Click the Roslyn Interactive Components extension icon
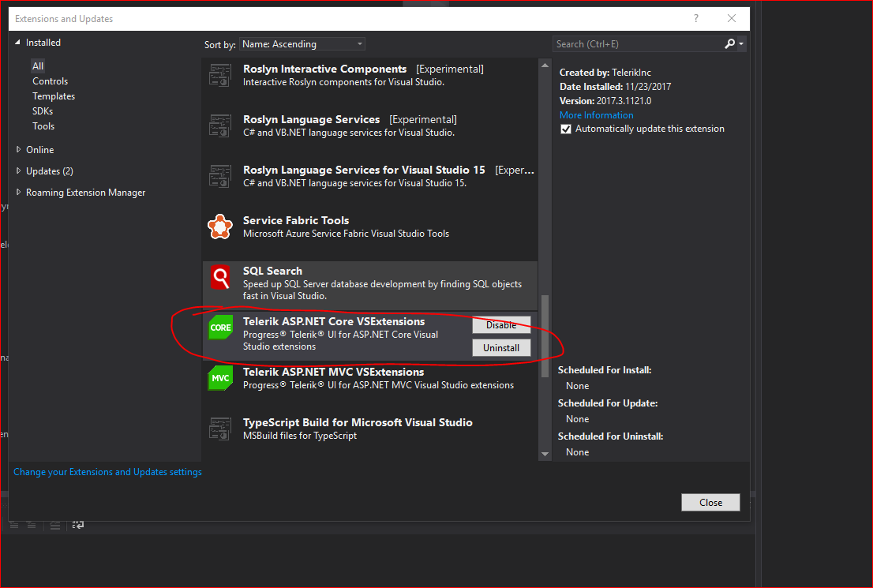The height and width of the screenshot is (588, 873). (220, 75)
